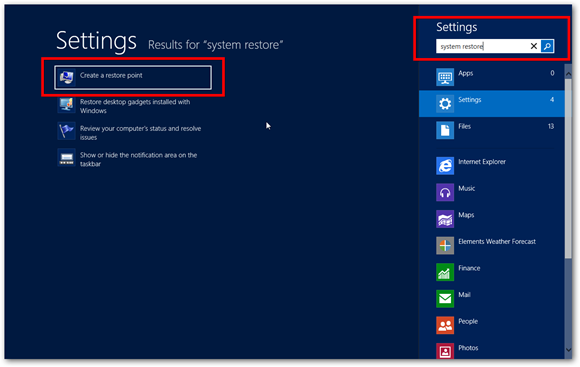The width and height of the screenshot is (580, 367).
Task: Choose the Maps app icon
Action: pos(445,219)
